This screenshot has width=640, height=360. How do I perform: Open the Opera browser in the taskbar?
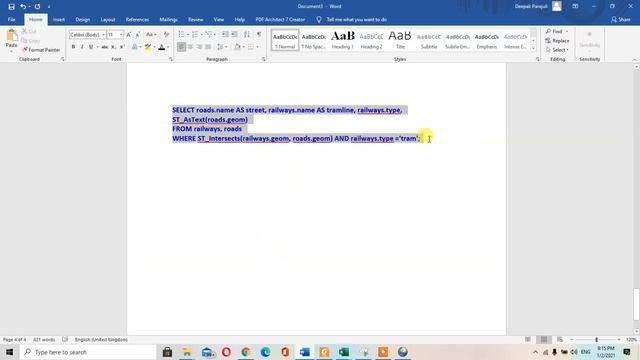click(x=226, y=352)
